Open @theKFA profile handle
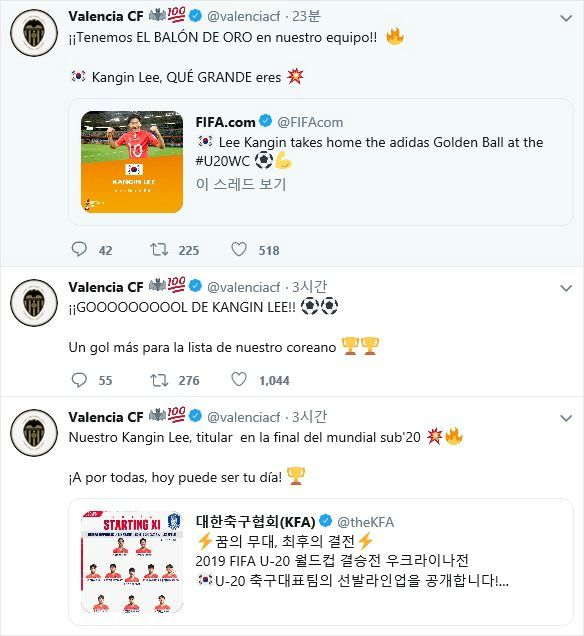 365,522
